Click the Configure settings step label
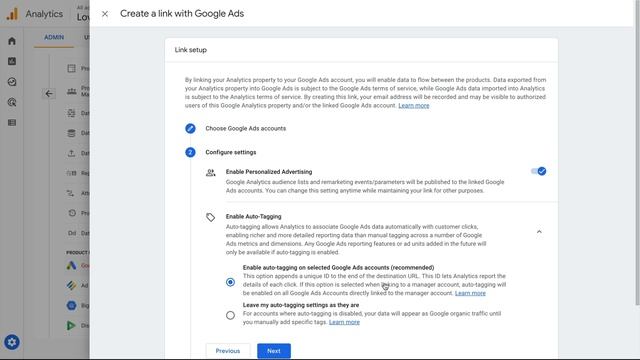The width and height of the screenshot is (640, 360). 231,152
